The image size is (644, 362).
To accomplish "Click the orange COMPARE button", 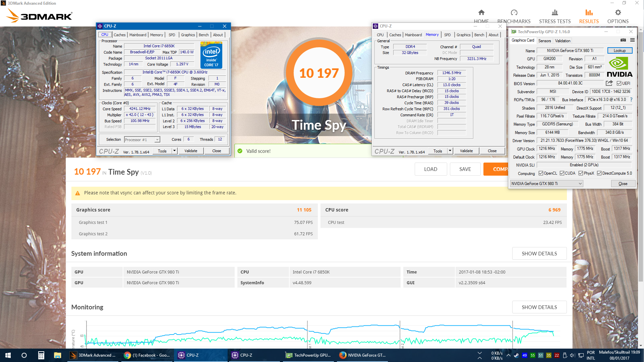I will pyautogui.click(x=496, y=169).
